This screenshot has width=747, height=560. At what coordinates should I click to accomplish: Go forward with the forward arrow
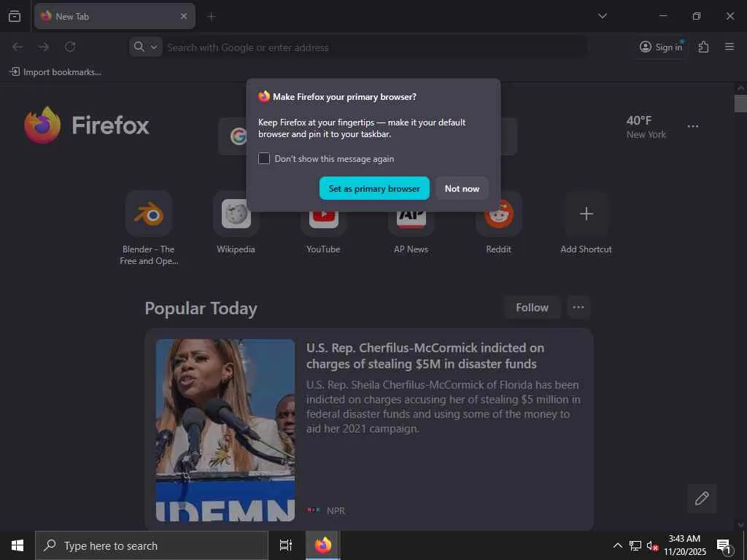click(43, 47)
